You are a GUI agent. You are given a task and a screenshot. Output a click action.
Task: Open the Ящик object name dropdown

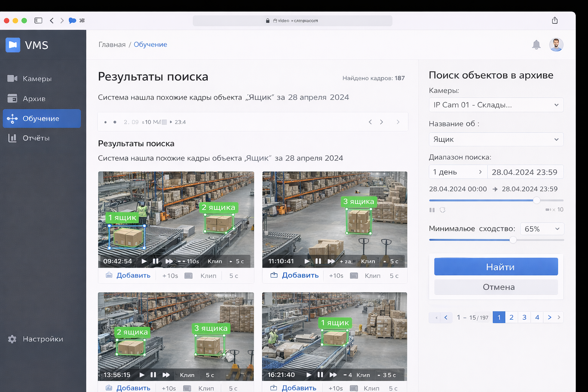pyautogui.click(x=496, y=139)
